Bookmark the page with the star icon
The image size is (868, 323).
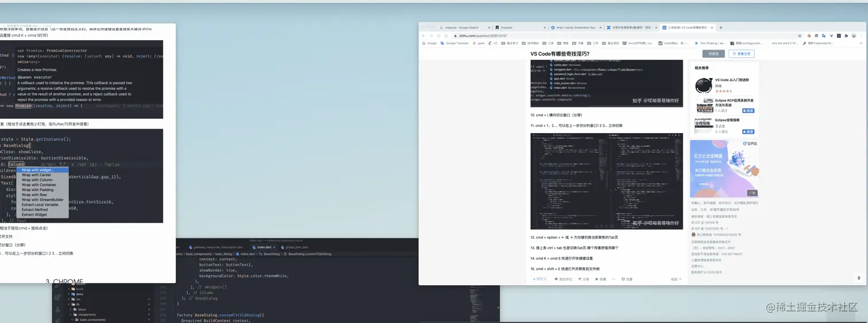coord(799,36)
